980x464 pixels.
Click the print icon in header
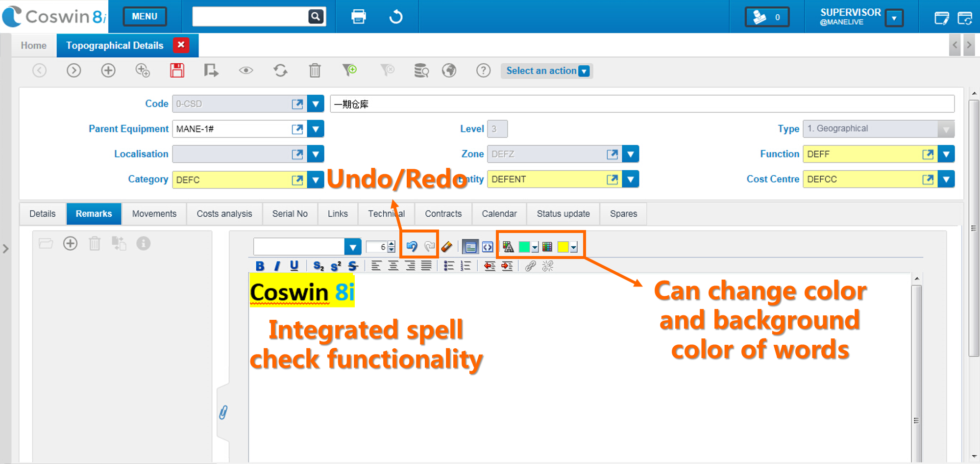pos(359,17)
